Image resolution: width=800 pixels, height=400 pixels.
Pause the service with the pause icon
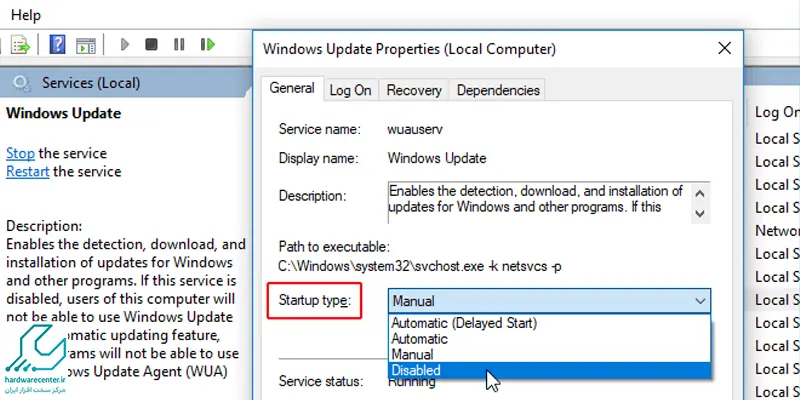click(179, 44)
